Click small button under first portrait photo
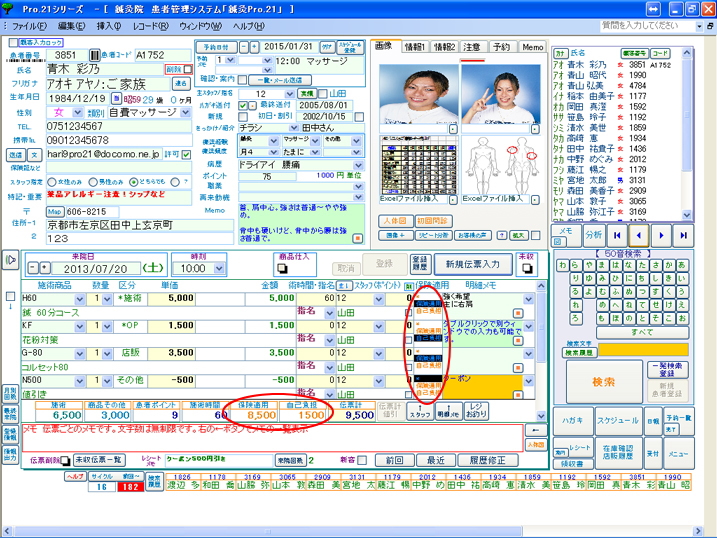The width and height of the screenshot is (717, 538). (x=453, y=129)
